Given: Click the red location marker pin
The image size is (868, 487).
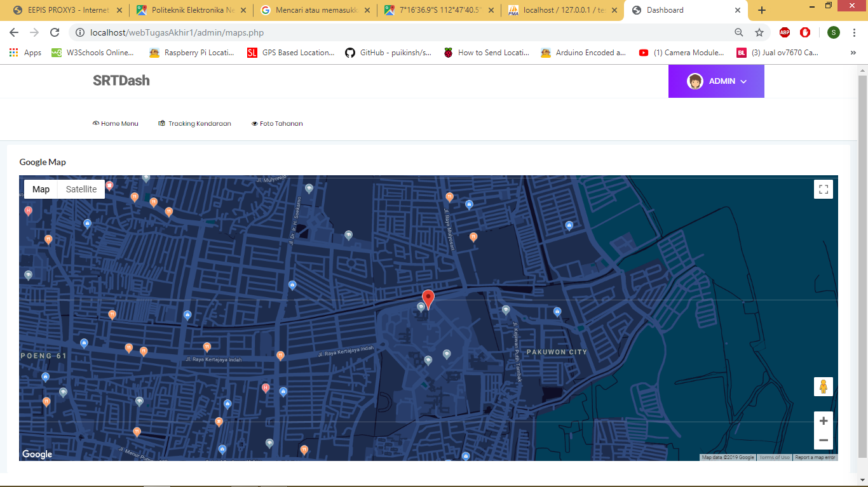Looking at the screenshot, I should 428,298.
